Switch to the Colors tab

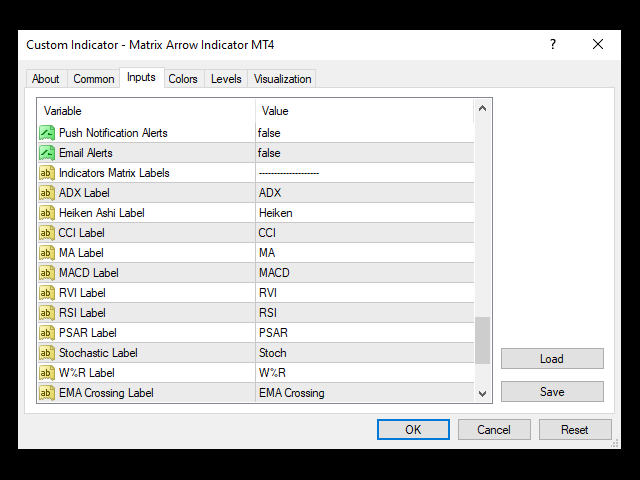183,79
